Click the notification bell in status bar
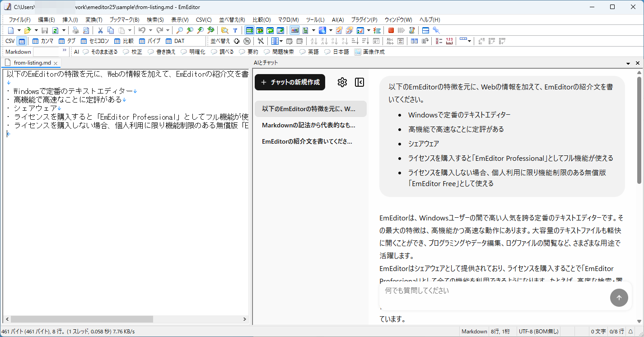This screenshot has height=337, width=644. pyautogui.click(x=630, y=332)
